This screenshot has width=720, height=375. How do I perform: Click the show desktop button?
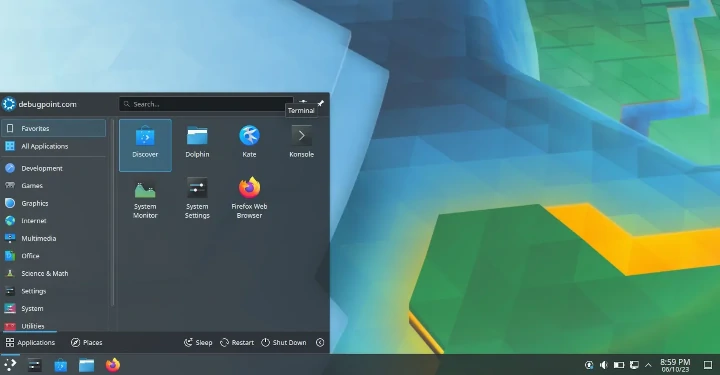(708, 365)
